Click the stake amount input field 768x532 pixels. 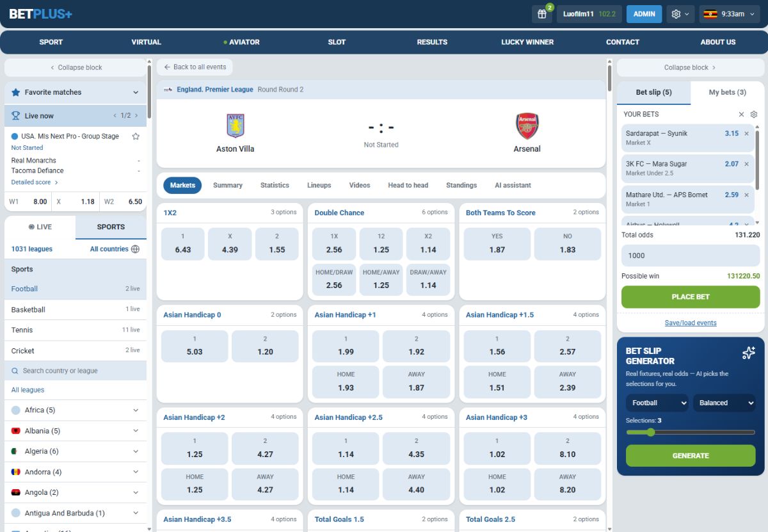point(691,255)
